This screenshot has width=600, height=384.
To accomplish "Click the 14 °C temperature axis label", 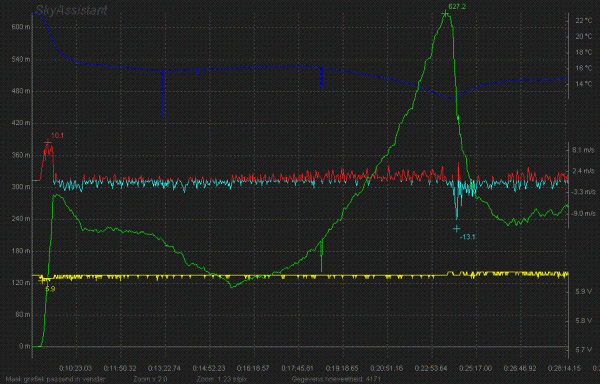I will pos(584,84).
